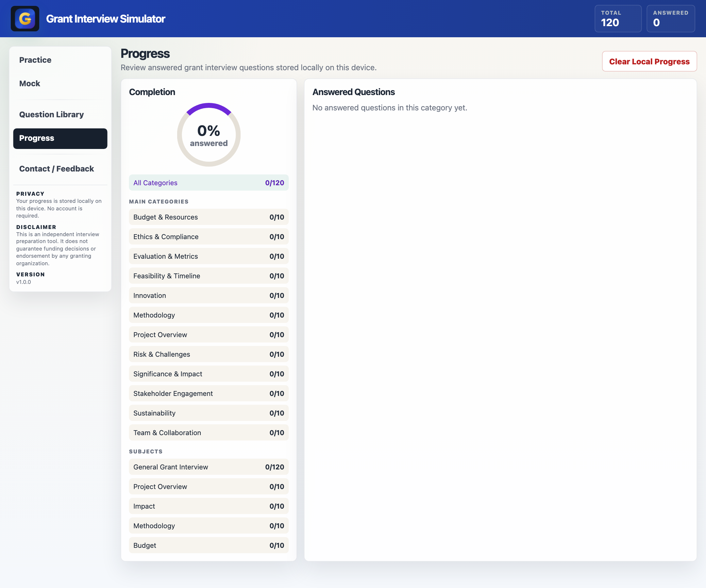Click the Completion card heading

click(x=152, y=92)
